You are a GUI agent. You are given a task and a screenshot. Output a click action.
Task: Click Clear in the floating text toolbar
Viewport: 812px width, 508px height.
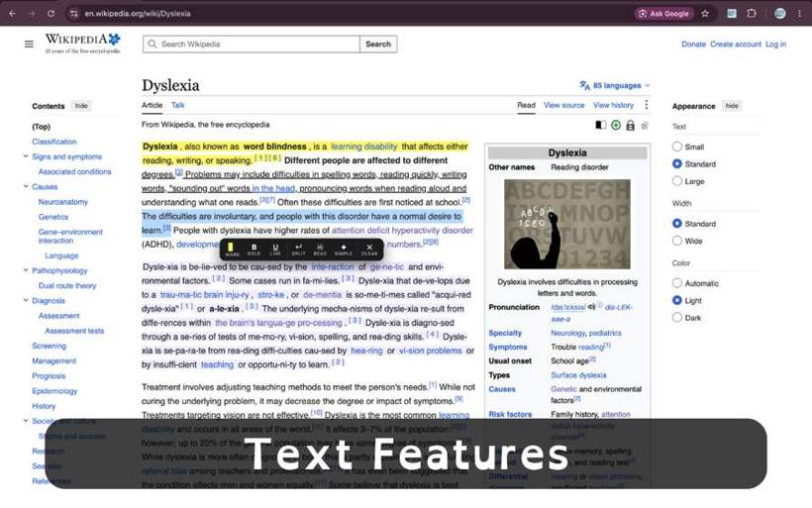coord(369,250)
